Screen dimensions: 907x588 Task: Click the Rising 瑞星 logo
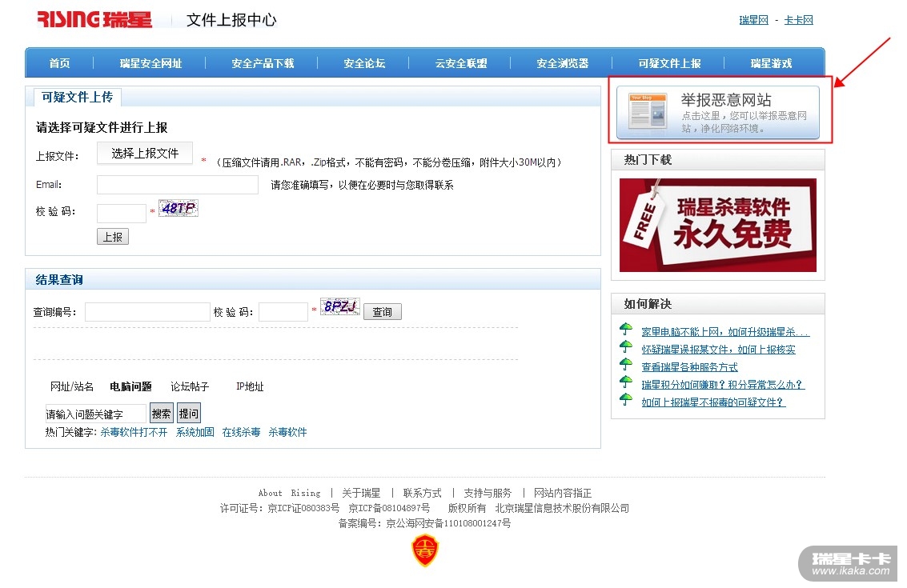click(95, 19)
